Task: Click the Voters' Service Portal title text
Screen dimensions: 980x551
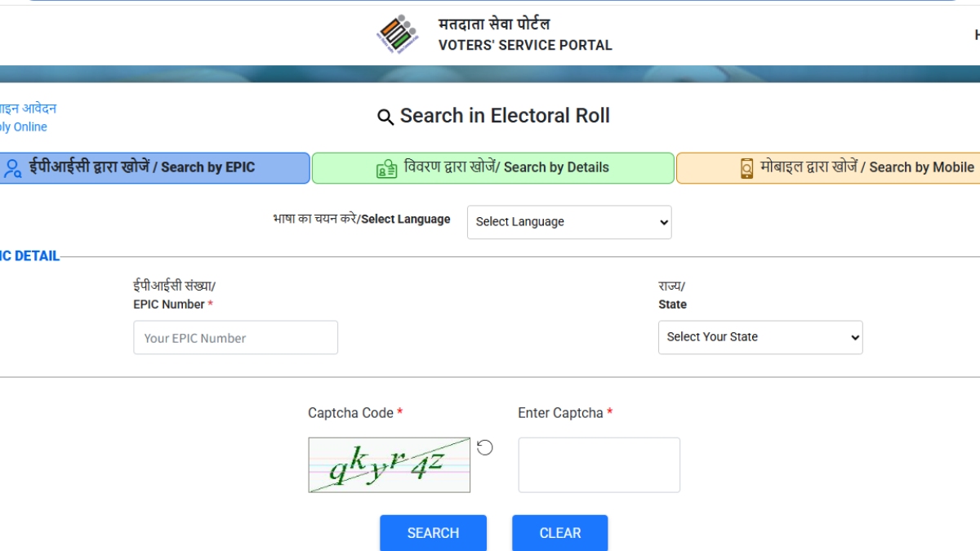Action: pyautogui.click(x=525, y=45)
